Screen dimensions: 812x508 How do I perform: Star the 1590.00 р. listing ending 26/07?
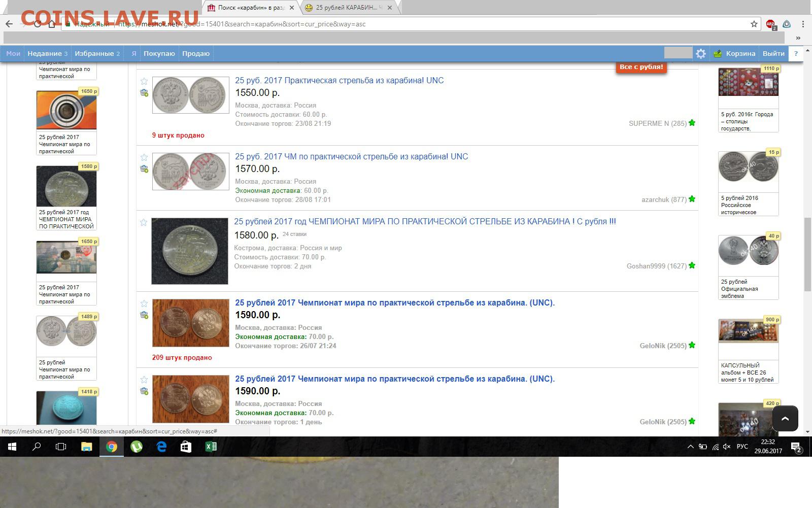point(144,304)
